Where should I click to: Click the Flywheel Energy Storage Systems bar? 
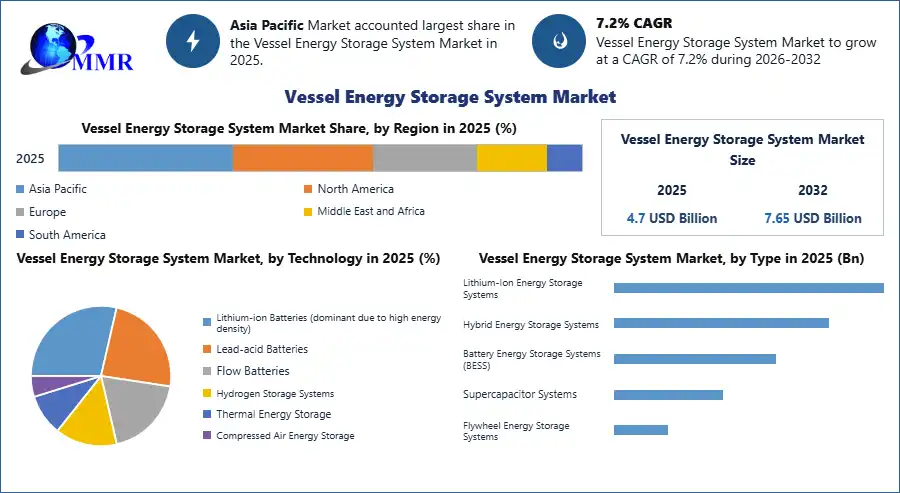[641, 430]
